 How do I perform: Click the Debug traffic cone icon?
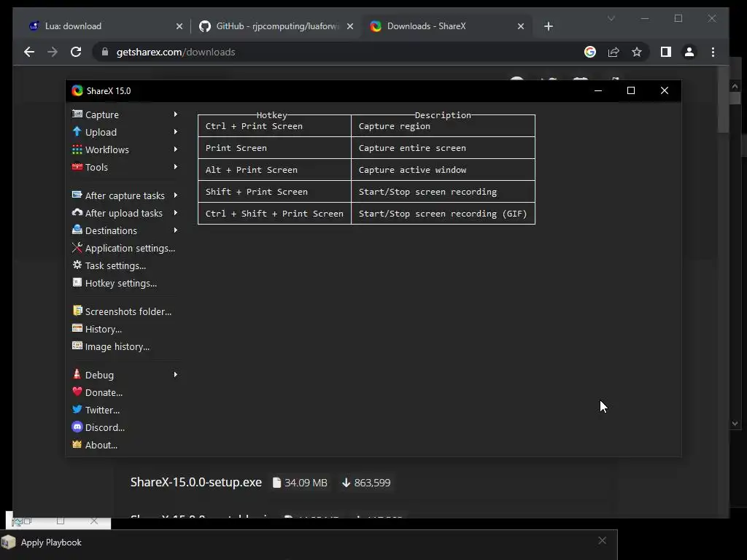click(77, 374)
